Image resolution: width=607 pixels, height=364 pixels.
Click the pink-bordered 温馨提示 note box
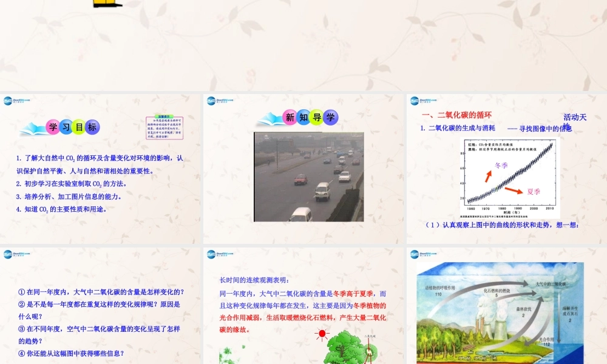coord(164,126)
